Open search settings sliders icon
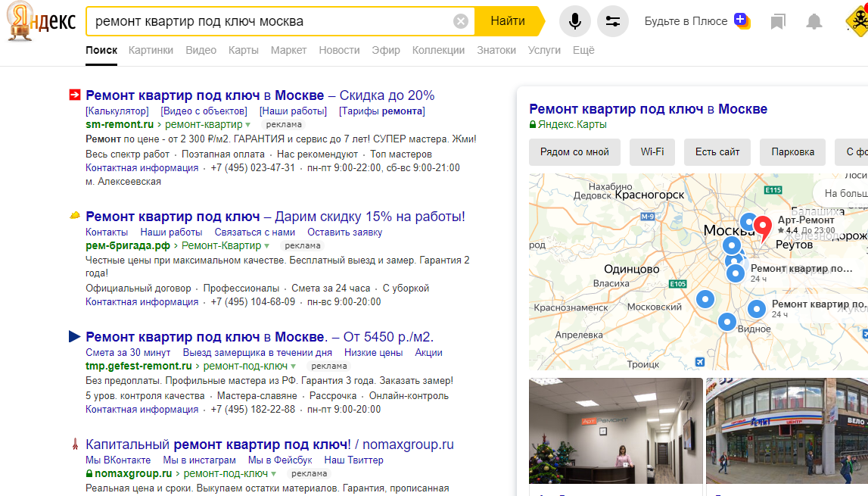Viewport: 868px width, 496px height. [x=612, y=21]
